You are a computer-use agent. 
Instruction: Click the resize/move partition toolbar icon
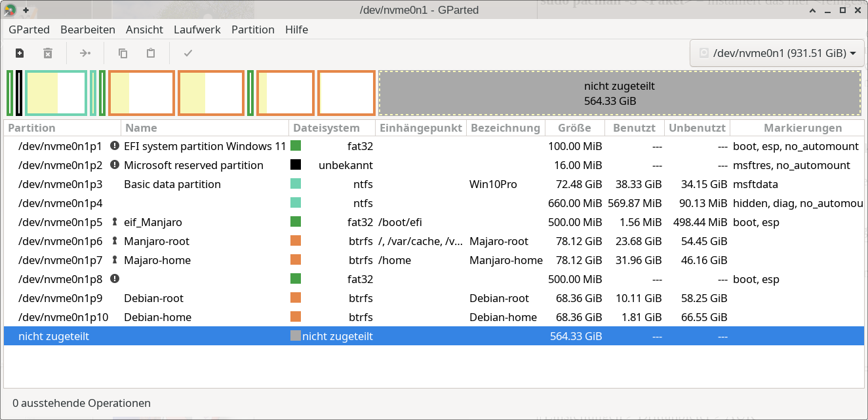85,53
